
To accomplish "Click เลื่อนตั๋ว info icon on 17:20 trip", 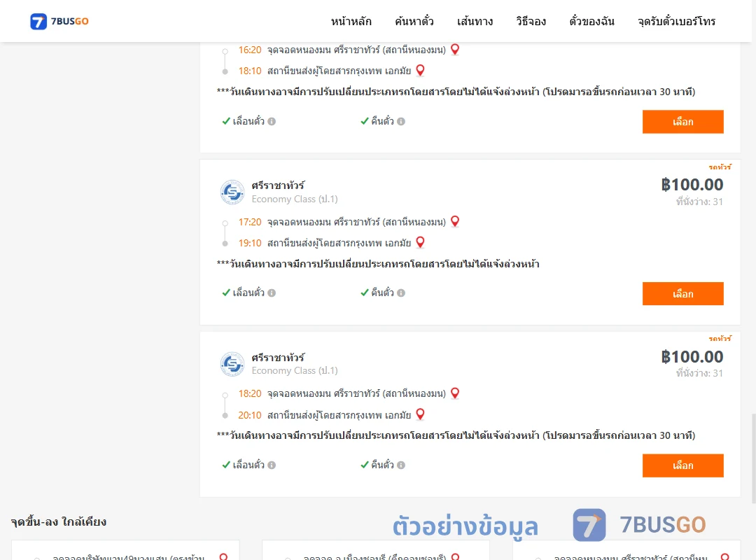I will (272, 293).
